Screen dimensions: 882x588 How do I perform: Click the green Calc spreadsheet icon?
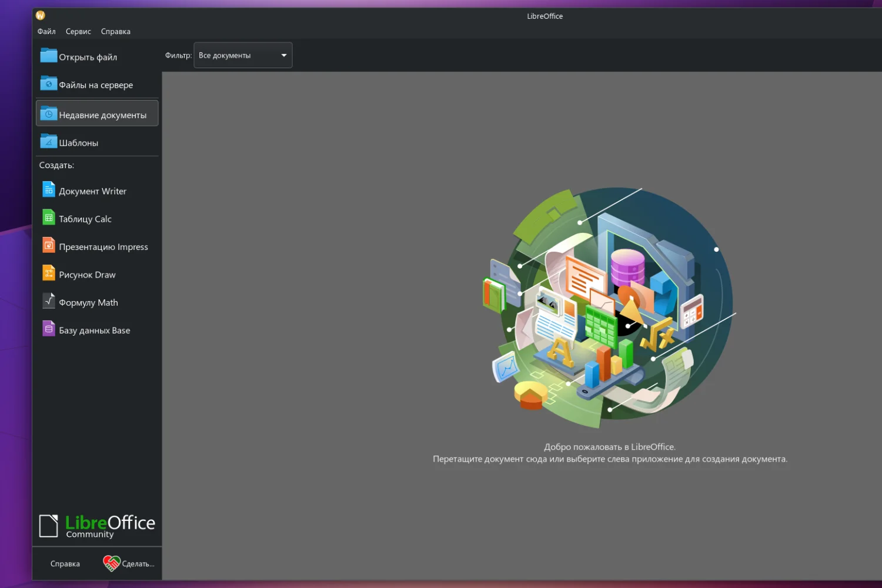pos(49,218)
